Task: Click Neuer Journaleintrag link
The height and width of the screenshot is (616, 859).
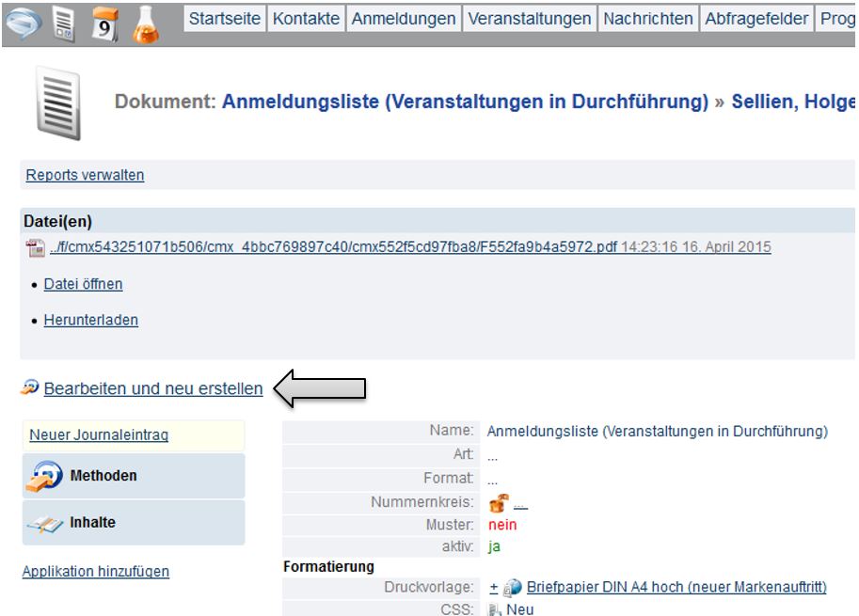Action: tap(99, 435)
